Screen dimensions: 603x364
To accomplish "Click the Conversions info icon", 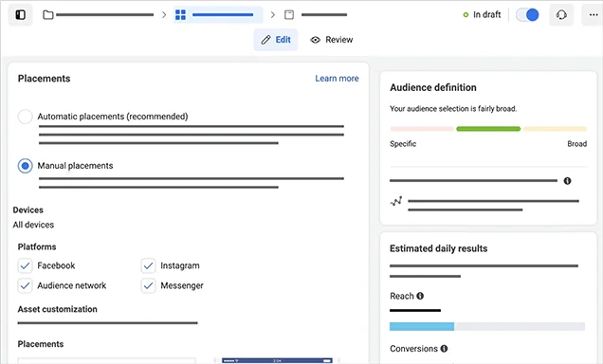I will (444, 349).
